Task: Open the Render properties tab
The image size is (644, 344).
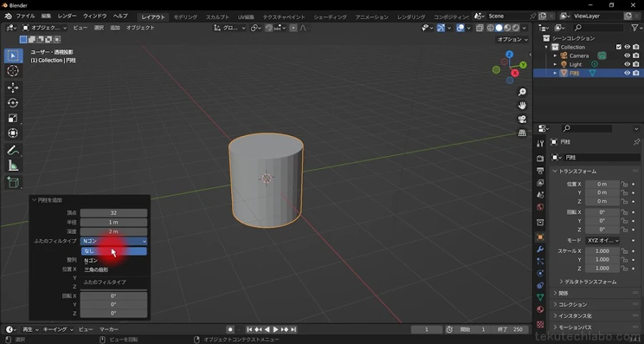Action: [x=540, y=158]
